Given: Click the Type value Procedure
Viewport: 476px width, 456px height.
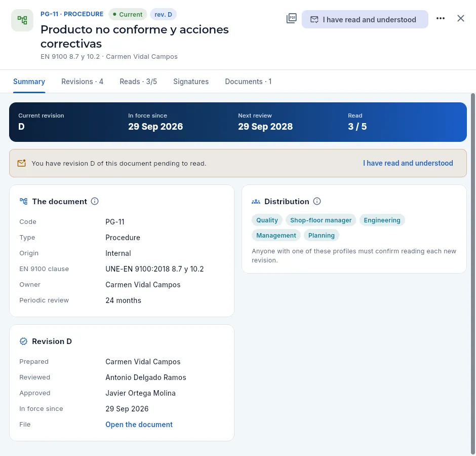Looking at the screenshot, I should tap(123, 238).
